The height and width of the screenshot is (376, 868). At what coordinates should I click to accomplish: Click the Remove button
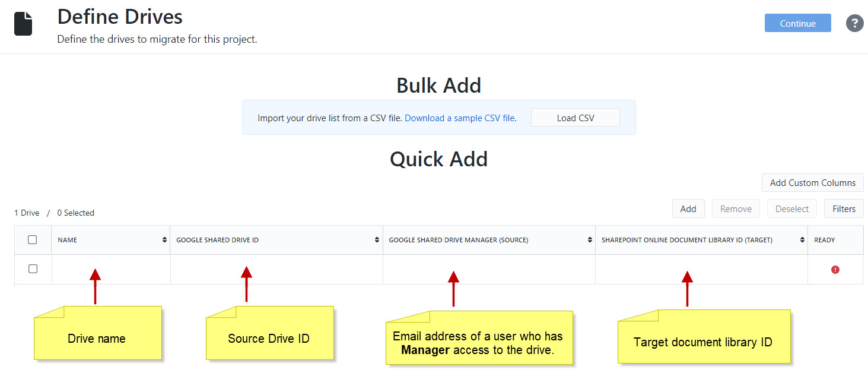pos(736,208)
